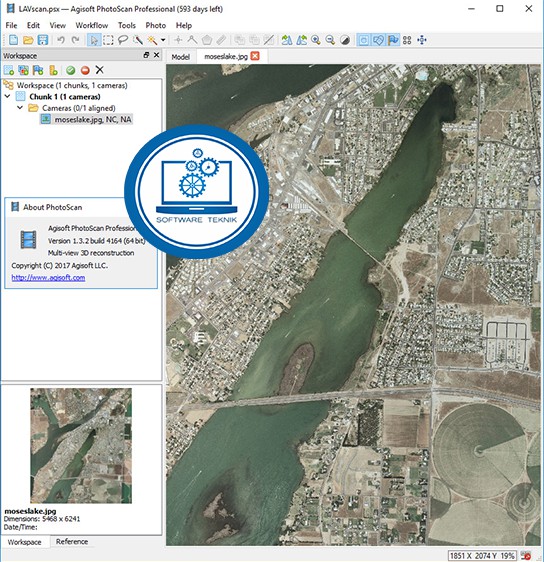Screen dimensions: 544x562
Task: Open the http://www.agisoft.com link
Action: (x=48, y=277)
